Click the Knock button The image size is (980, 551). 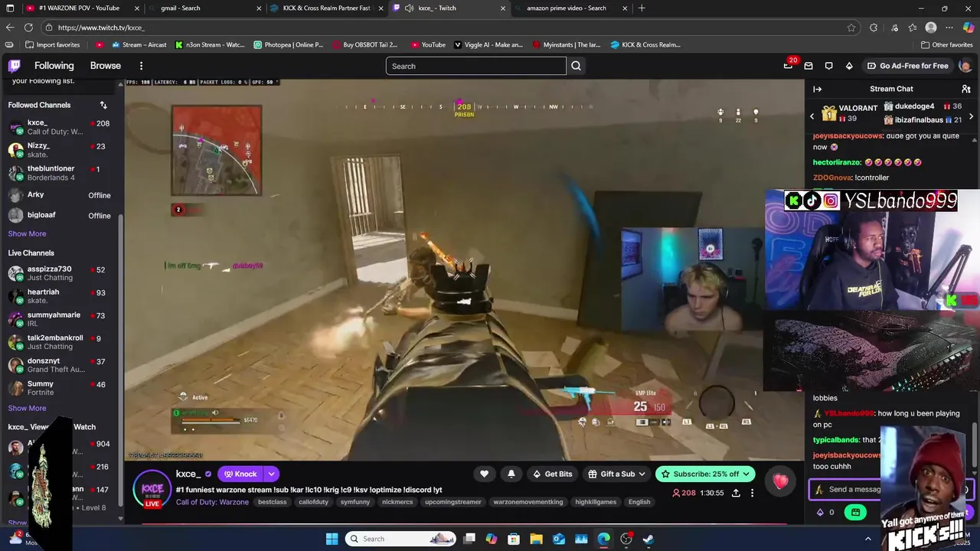[x=240, y=474]
